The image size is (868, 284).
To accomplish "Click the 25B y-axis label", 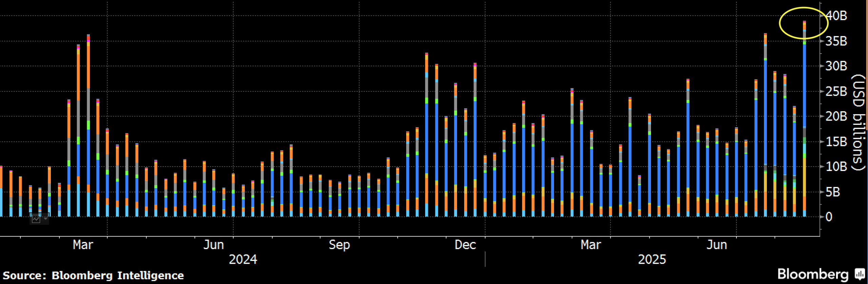I will 836,91.
